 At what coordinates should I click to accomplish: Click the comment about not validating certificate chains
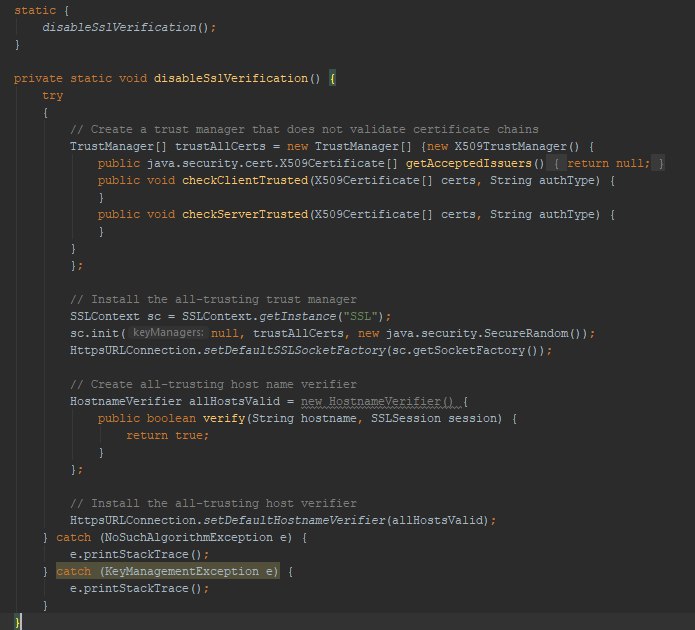[304, 129]
